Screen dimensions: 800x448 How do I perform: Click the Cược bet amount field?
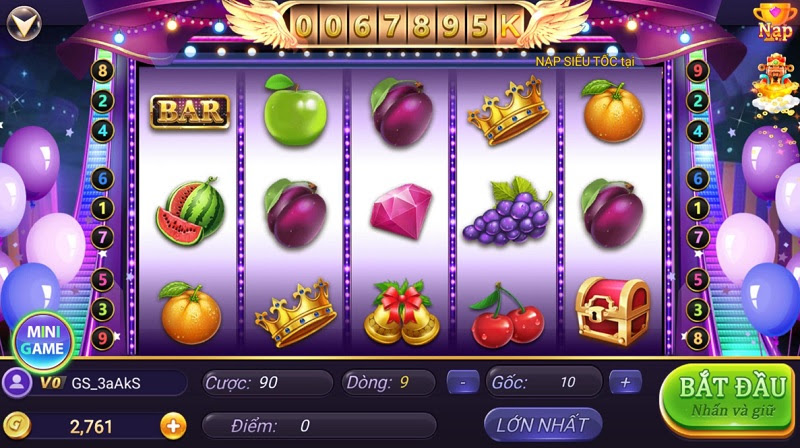coord(267,383)
